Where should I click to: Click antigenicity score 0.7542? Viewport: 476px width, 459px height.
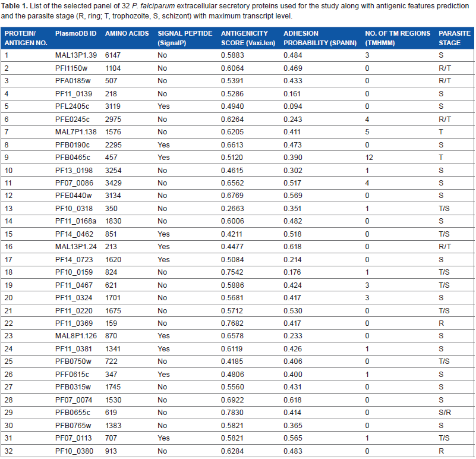pyautogui.click(x=232, y=272)
